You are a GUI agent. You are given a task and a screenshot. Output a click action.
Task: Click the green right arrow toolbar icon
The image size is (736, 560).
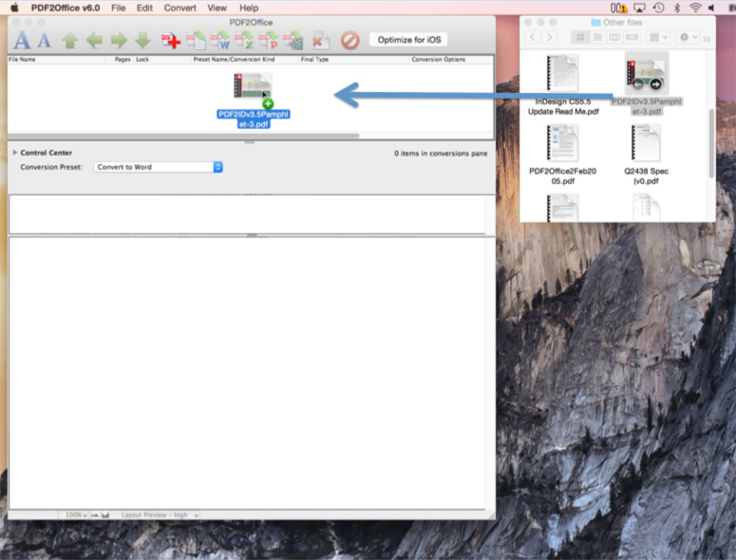coord(119,40)
